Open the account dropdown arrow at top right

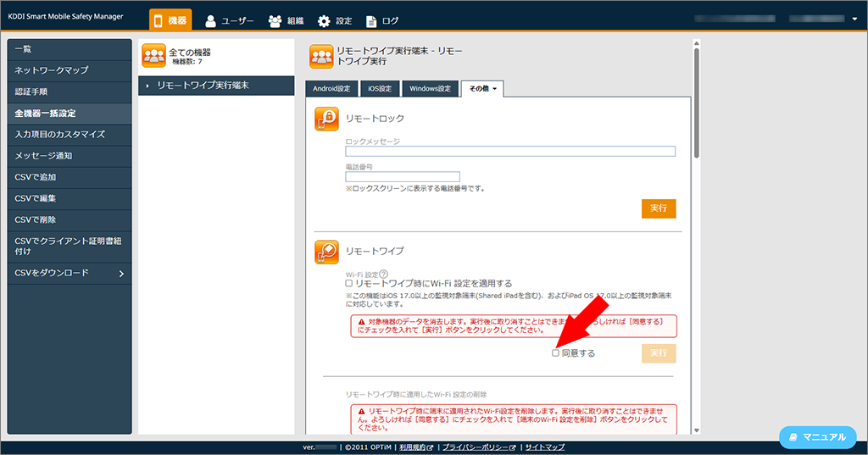(854, 19)
